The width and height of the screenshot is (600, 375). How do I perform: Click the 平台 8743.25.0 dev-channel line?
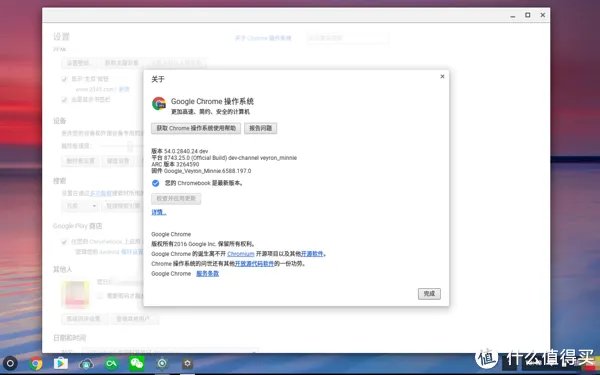tap(224, 158)
